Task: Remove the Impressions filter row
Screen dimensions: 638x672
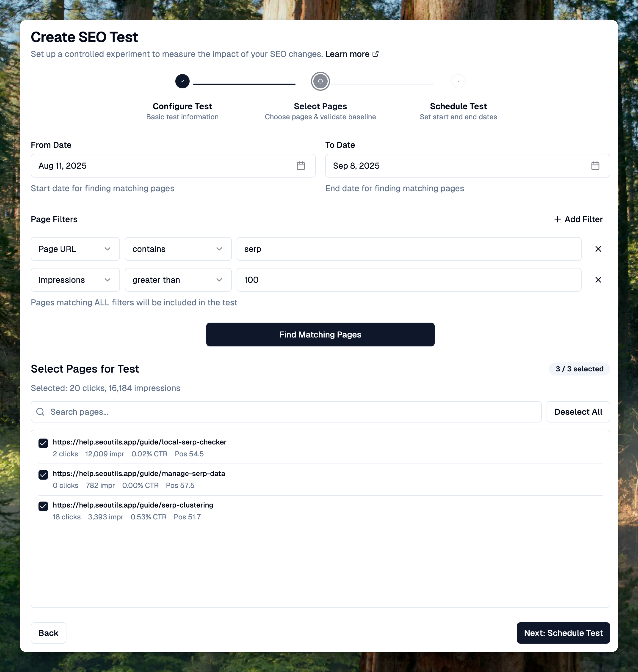Action: [598, 280]
